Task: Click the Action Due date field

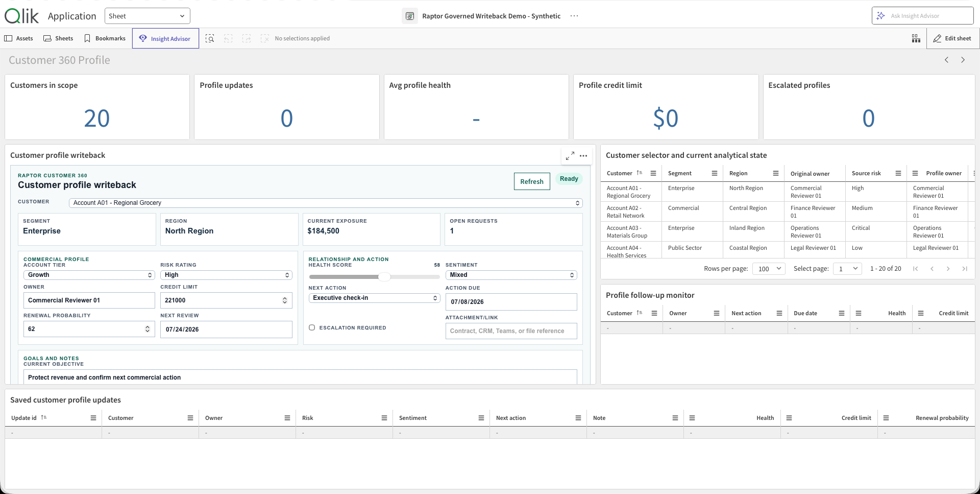Action: tap(511, 302)
